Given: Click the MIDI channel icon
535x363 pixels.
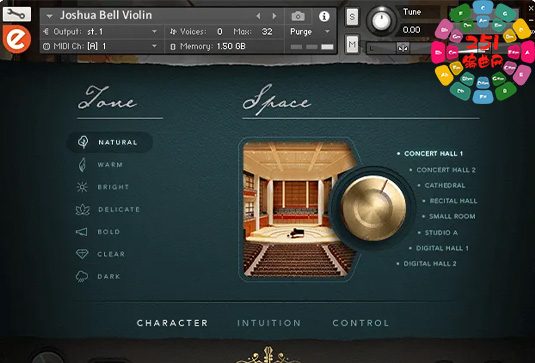Looking at the screenshot, I should click(x=46, y=46).
